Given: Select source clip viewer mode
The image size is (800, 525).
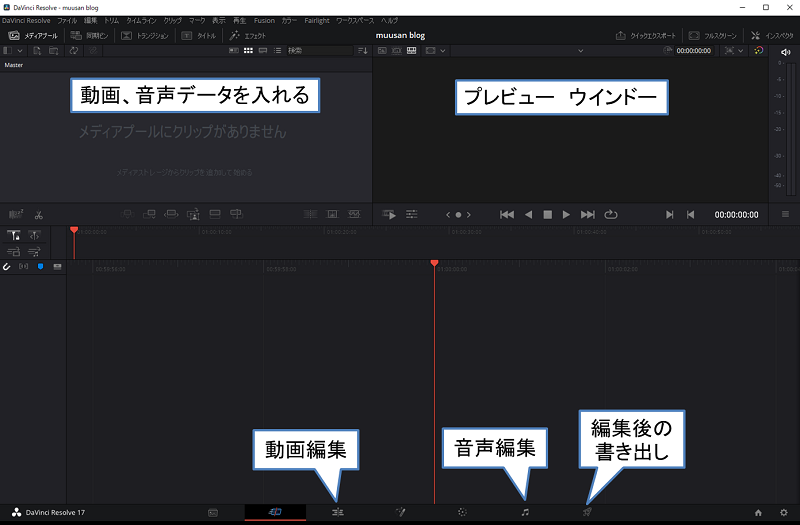Looking at the screenshot, I should 382,51.
